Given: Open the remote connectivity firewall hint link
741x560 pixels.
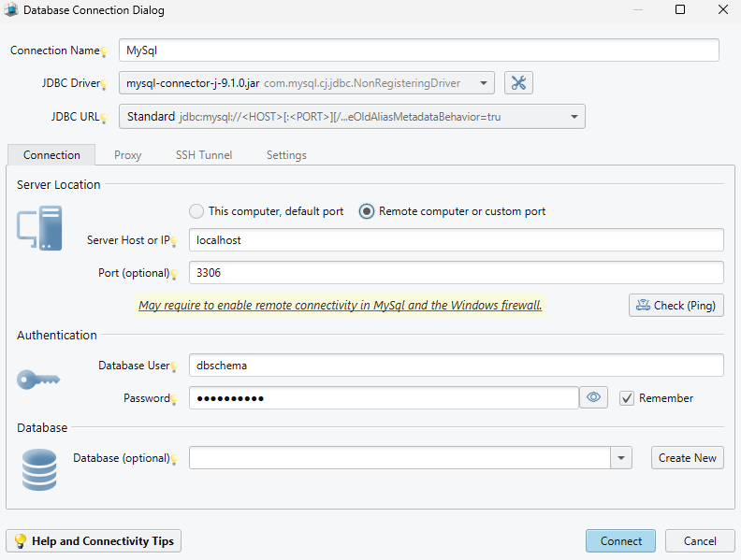Looking at the screenshot, I should 340,305.
